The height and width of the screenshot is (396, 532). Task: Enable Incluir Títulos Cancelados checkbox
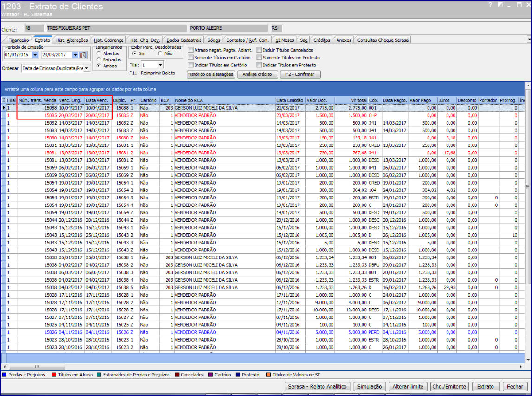tap(259, 50)
